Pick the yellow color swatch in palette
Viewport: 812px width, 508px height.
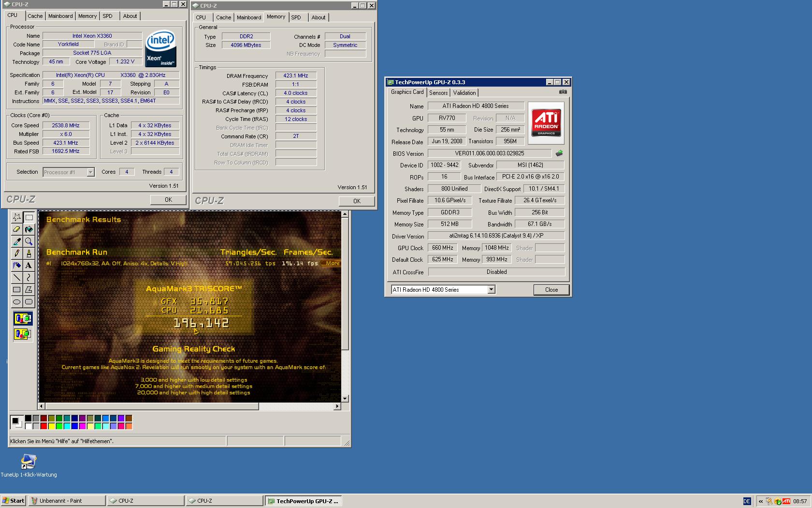(x=51, y=426)
